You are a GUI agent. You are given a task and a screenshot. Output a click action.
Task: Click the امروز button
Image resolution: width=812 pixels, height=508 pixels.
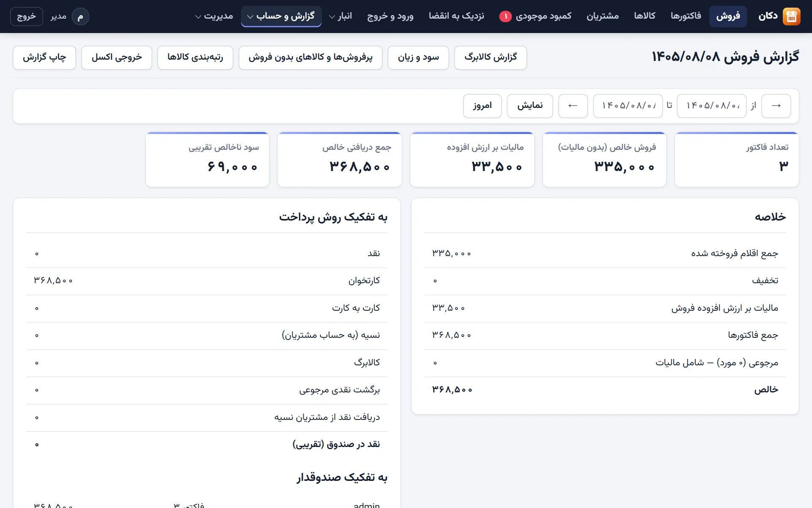tap(482, 106)
